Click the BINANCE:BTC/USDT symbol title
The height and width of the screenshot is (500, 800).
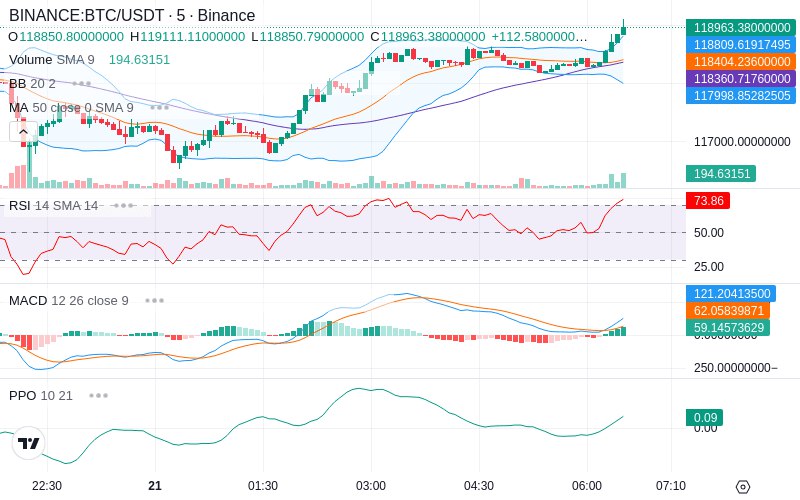pyautogui.click(x=87, y=15)
